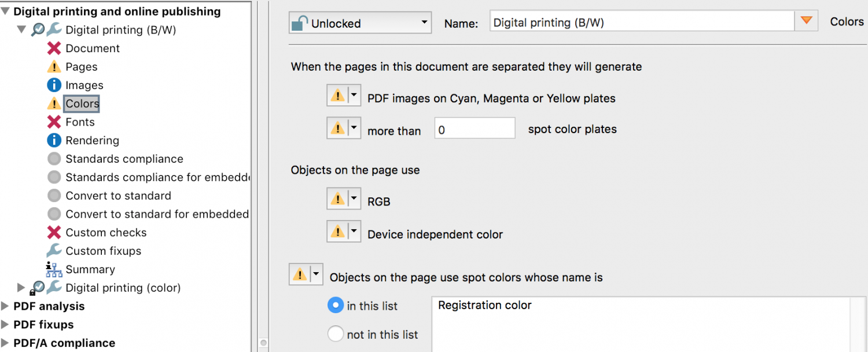Click the wrench icon beside Custom fixups
868x352 pixels.
pyautogui.click(x=54, y=251)
